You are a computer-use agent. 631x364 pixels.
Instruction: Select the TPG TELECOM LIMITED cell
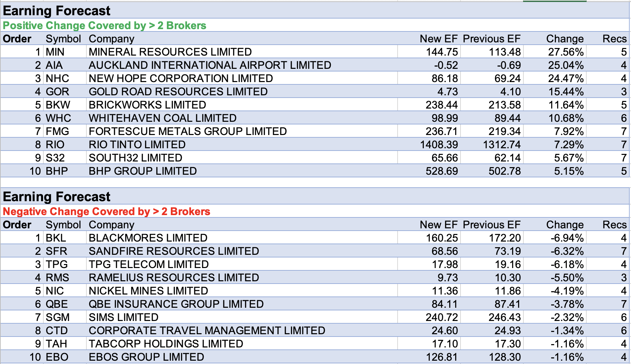coord(149,264)
